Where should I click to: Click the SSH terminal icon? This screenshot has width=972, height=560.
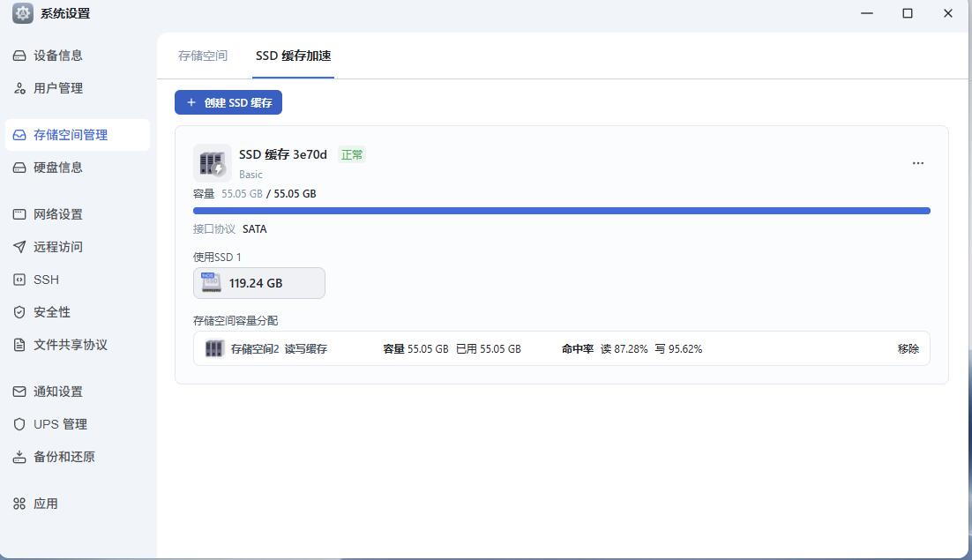click(19, 280)
